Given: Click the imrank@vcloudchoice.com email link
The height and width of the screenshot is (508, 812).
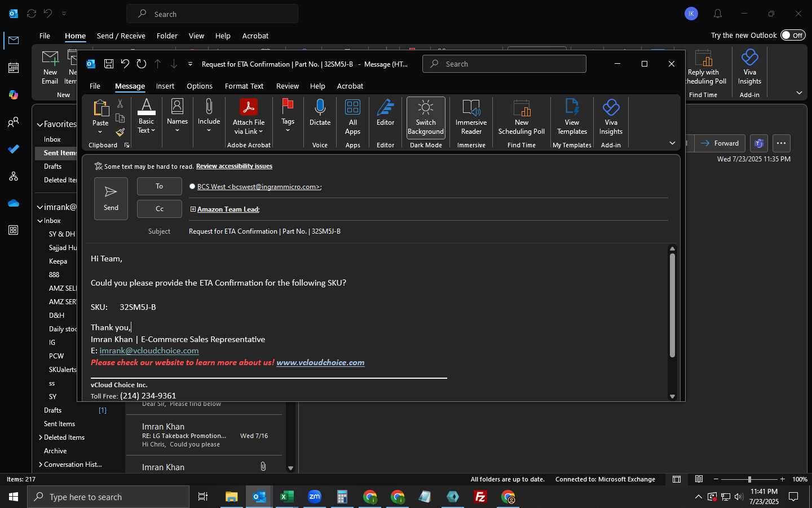Looking at the screenshot, I should tap(149, 351).
